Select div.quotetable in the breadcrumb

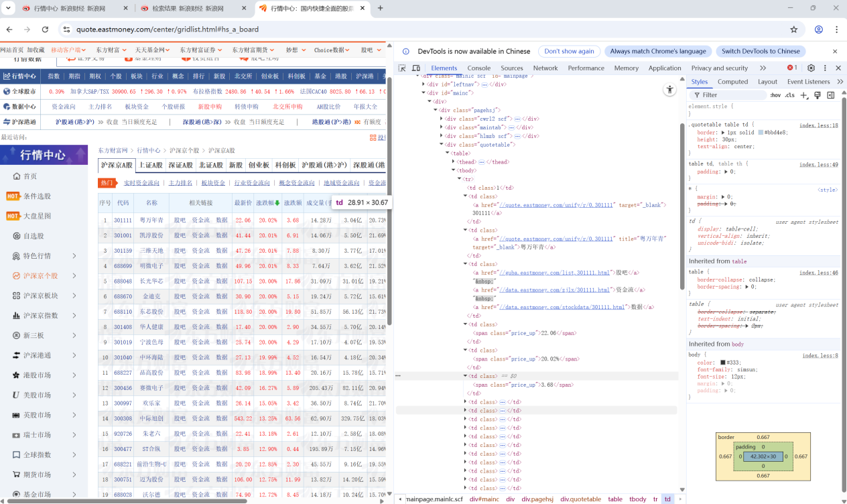click(x=580, y=499)
